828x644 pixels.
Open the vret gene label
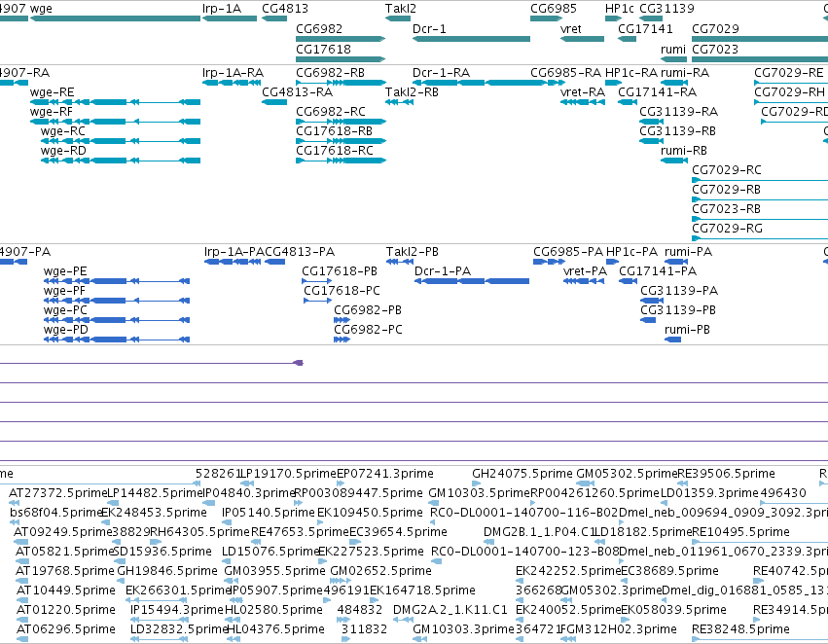(571, 28)
